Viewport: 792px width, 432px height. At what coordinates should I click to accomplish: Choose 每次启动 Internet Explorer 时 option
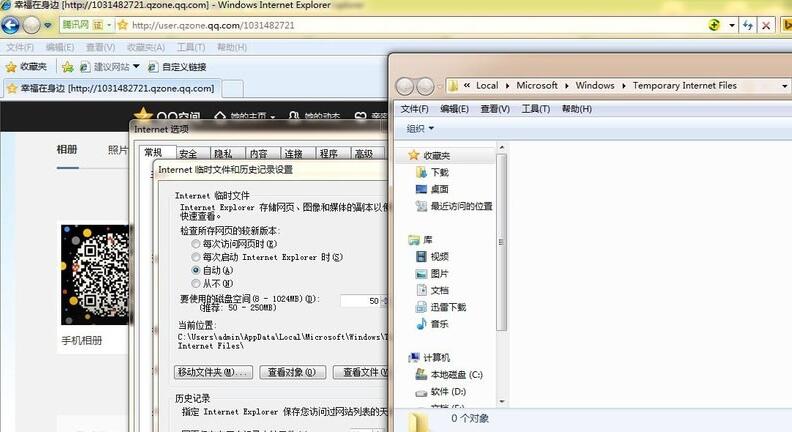click(195, 257)
